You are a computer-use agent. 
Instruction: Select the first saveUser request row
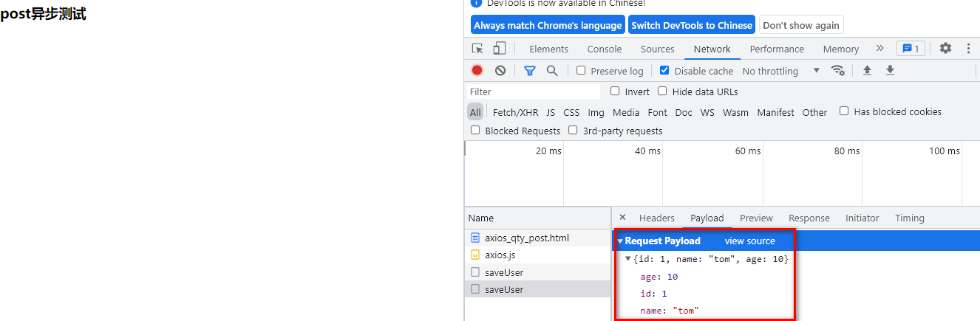tap(538, 272)
